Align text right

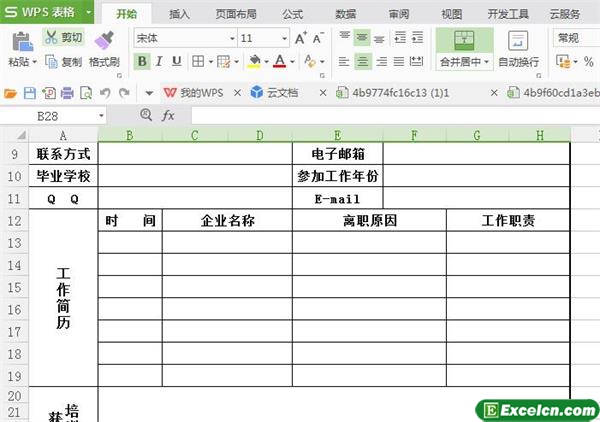click(x=381, y=61)
